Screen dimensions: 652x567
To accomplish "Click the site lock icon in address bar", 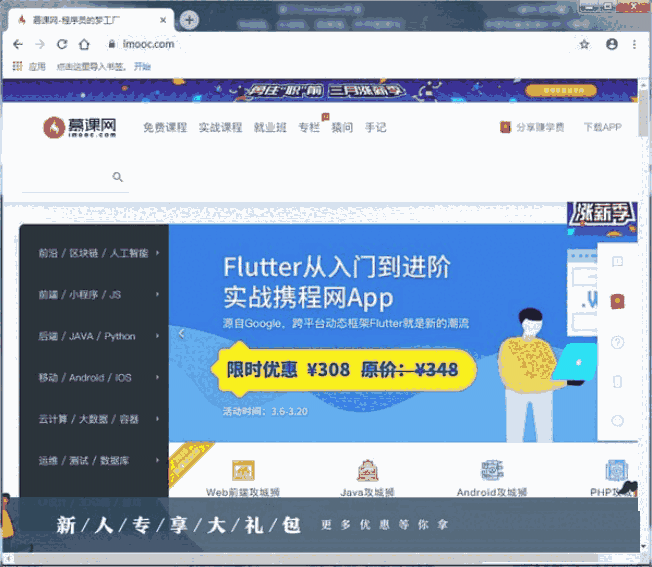I will click(111, 44).
